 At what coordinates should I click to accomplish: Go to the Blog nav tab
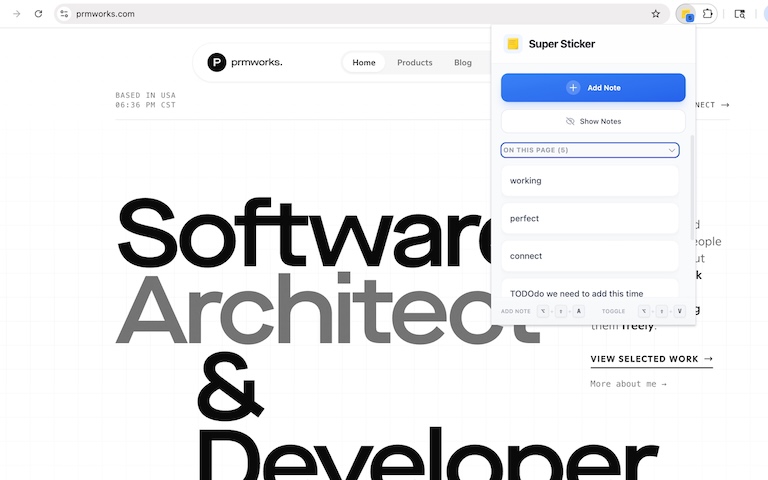point(462,63)
